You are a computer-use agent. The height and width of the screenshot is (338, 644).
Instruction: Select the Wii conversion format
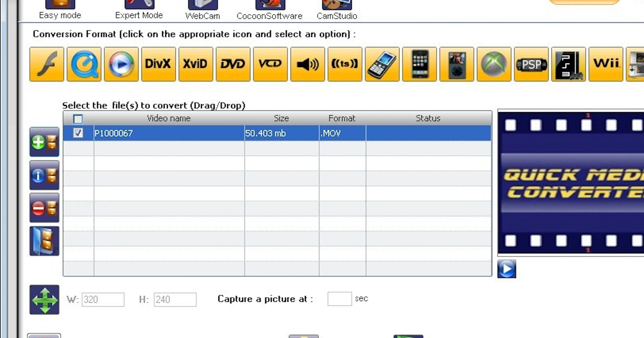coord(606,64)
